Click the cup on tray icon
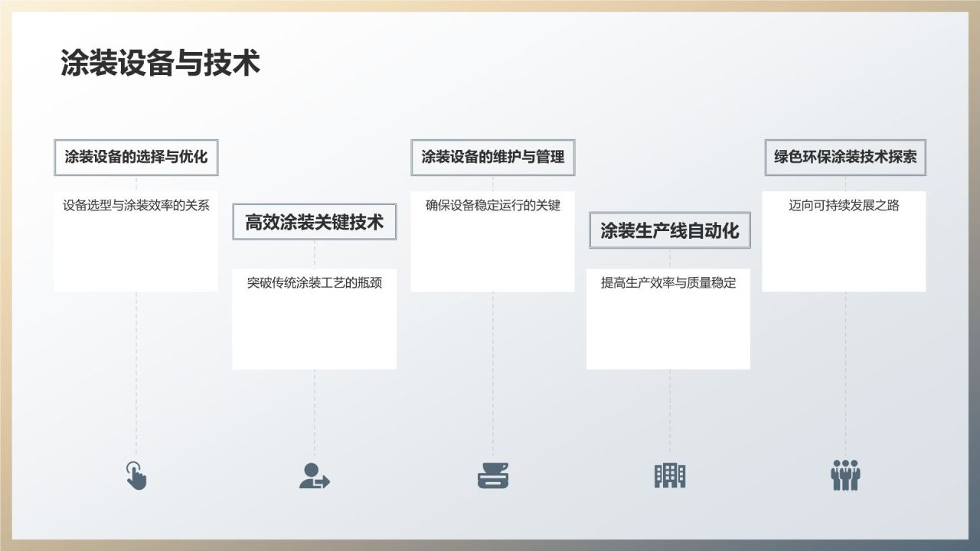 tap(492, 475)
